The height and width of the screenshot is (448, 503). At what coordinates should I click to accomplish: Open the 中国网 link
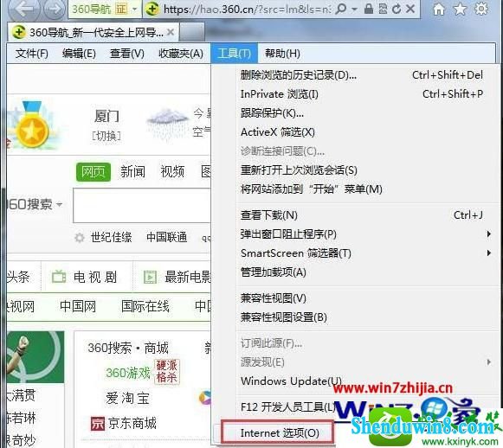click(78, 306)
